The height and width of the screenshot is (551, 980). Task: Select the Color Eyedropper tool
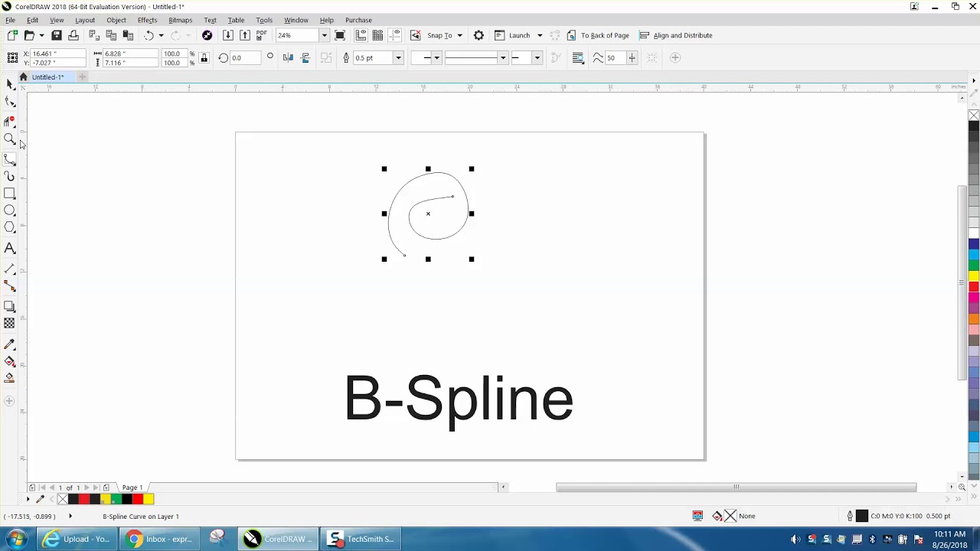pos(10,344)
